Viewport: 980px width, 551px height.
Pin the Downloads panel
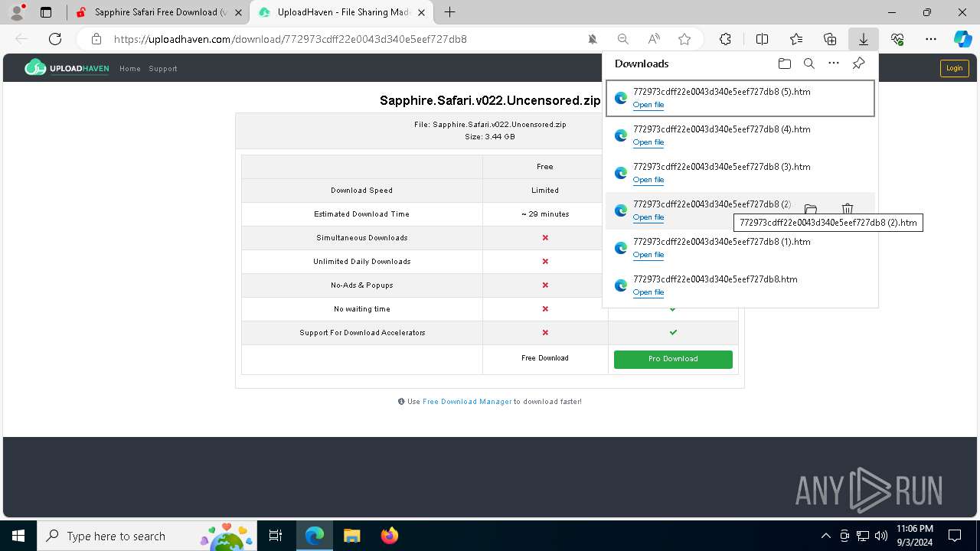pos(858,64)
